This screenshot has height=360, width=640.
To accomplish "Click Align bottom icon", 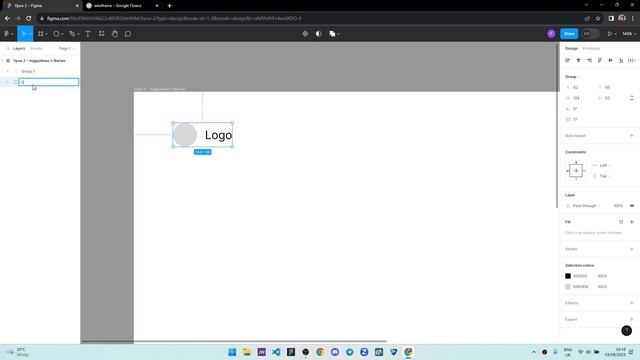I will tap(621, 60).
